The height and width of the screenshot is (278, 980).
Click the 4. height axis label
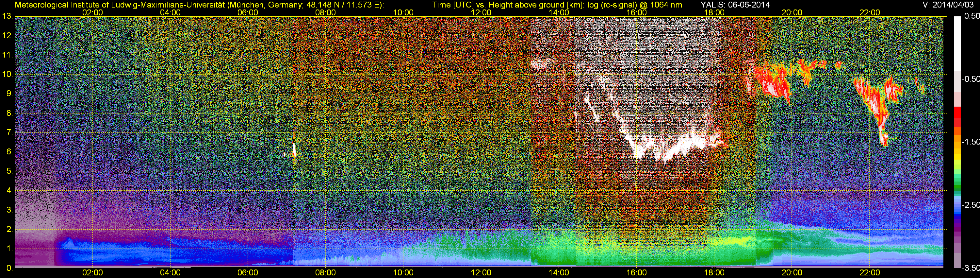[9, 191]
